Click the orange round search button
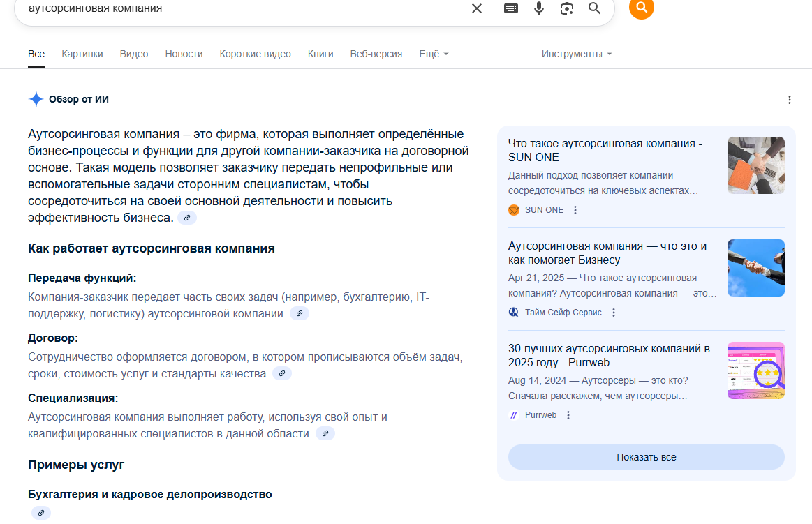812x524 pixels. (x=642, y=7)
